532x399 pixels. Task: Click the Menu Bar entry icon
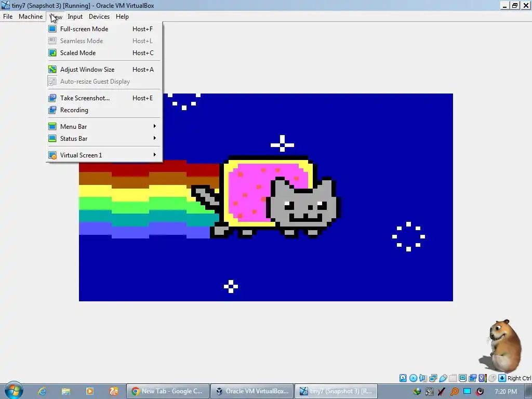[52, 127]
